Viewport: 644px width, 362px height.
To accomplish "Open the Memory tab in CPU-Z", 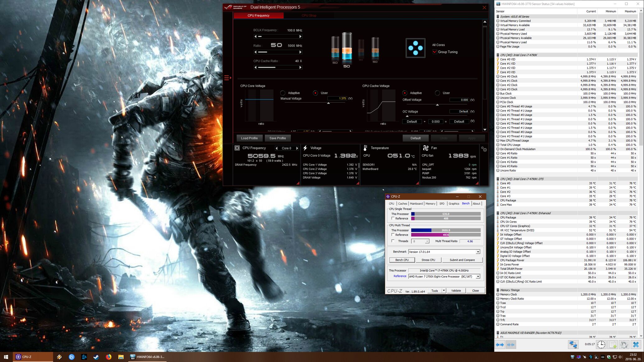I will (430, 204).
